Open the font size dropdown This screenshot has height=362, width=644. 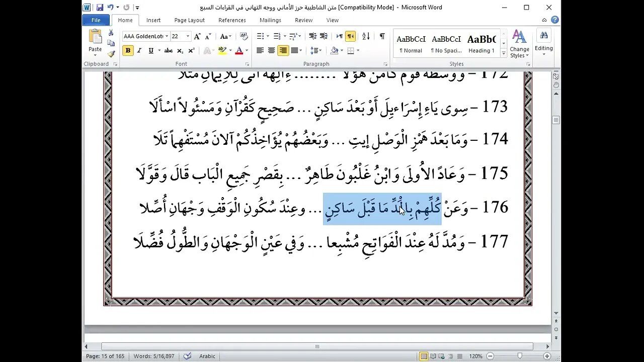(188, 36)
